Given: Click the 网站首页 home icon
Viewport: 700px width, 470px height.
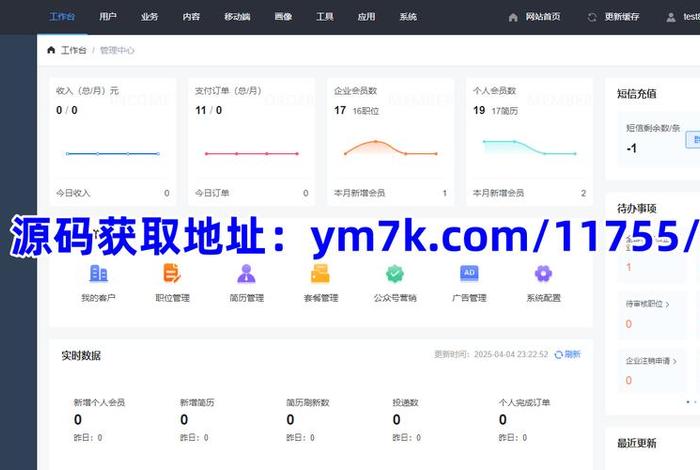Looking at the screenshot, I should coord(513,17).
